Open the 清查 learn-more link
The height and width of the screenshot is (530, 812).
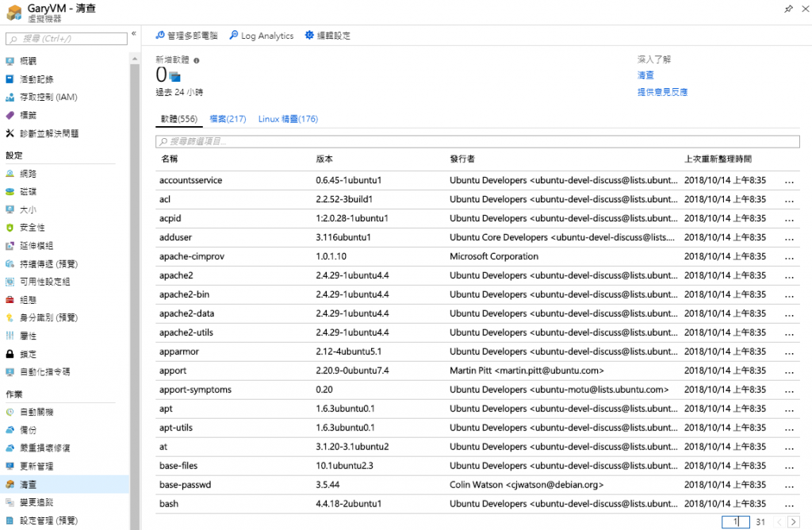645,75
